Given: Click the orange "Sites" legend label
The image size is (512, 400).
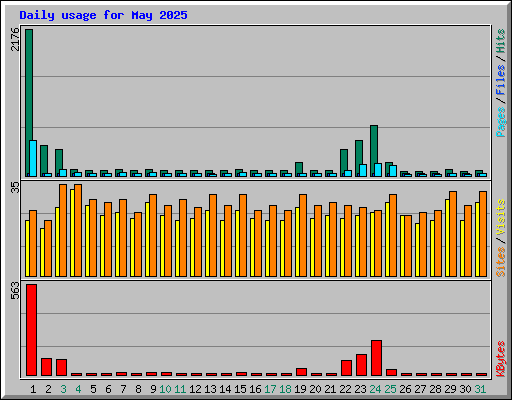Looking at the screenshot, I should (500, 262).
